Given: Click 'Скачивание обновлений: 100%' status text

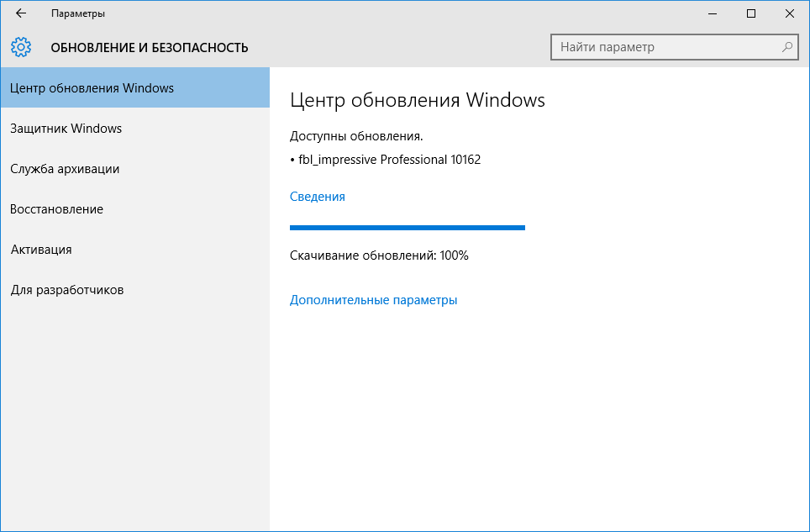Looking at the screenshot, I should tap(379, 255).
